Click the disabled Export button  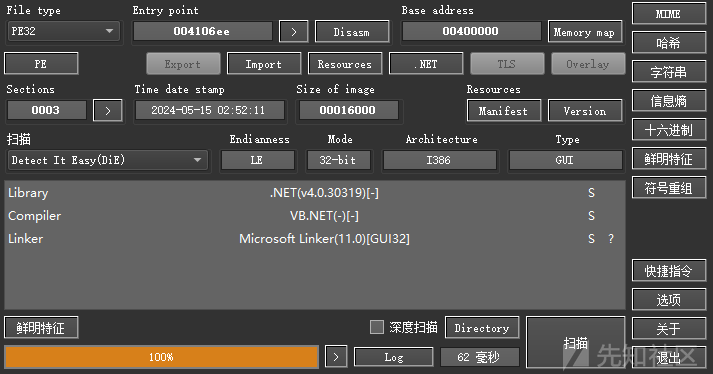click(x=183, y=64)
